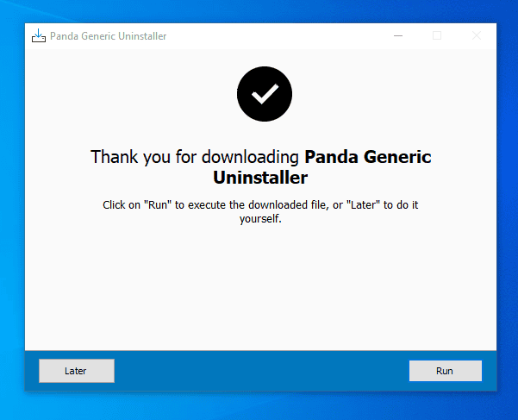Click the desktop wallpaper outside the dialog
518x420 pixels.
[509, 216]
